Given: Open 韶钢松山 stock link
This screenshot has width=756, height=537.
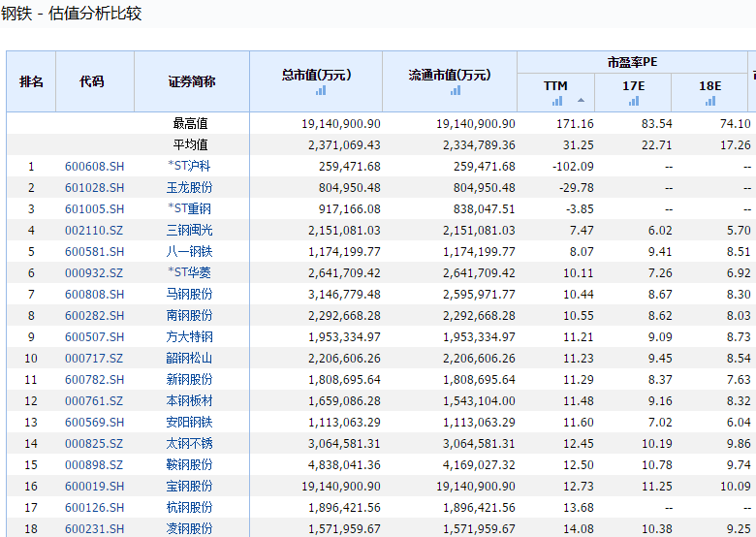Looking at the screenshot, I should point(189,358).
